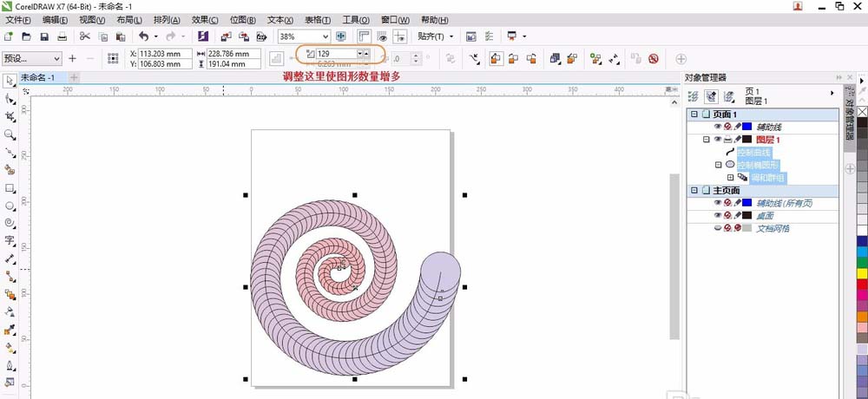Select the Pick tool in toolbox
Image resolution: width=868 pixels, height=399 pixels.
pyautogui.click(x=10, y=81)
